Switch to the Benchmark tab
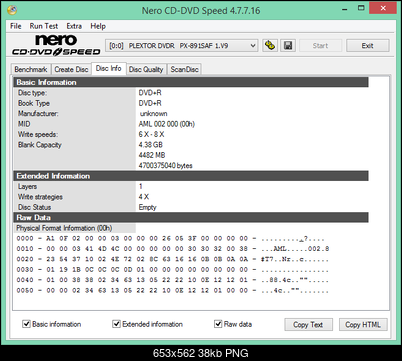 tap(31, 69)
